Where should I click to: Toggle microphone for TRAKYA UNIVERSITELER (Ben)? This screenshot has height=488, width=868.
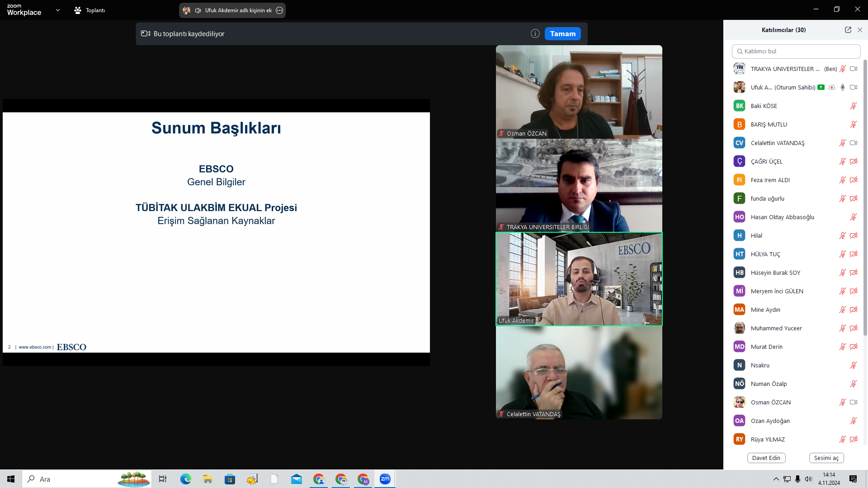point(843,69)
